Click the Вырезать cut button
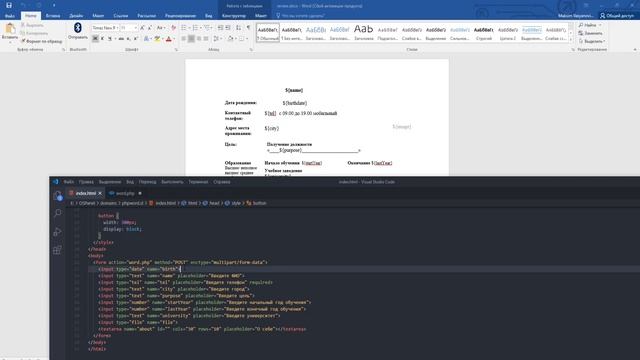This screenshot has height=360, width=640. 32,25
